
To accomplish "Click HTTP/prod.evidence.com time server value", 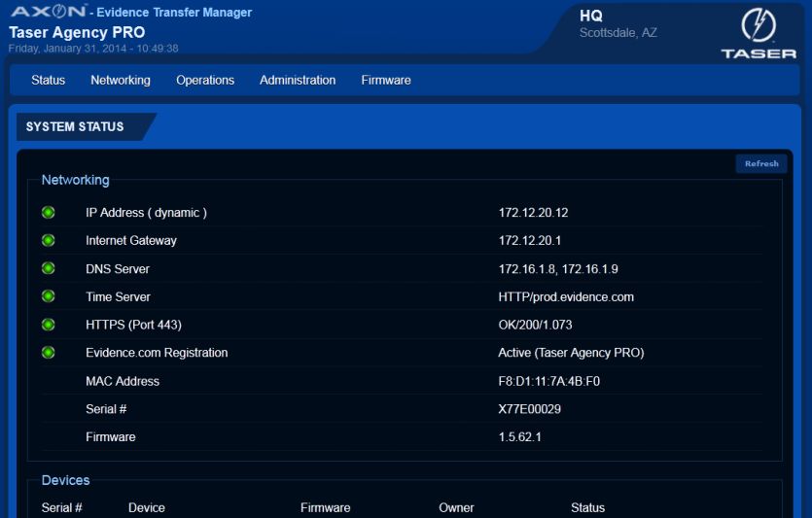I will tap(566, 297).
